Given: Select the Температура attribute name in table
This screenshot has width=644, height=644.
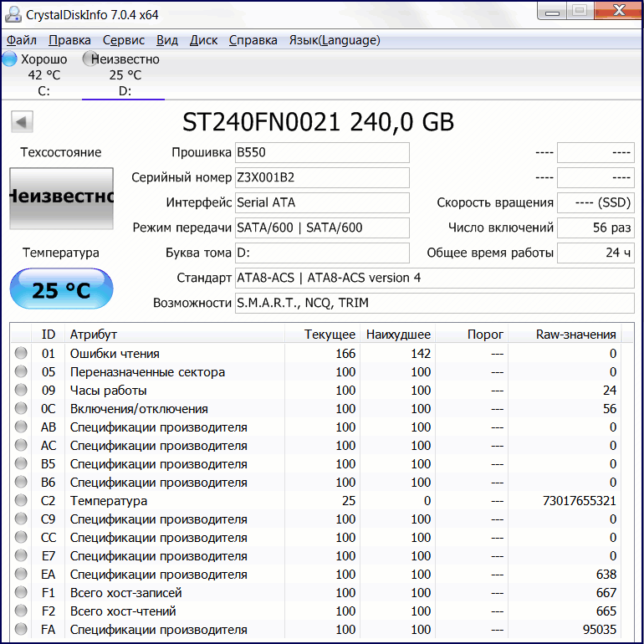Looking at the screenshot, I should coord(109,501).
